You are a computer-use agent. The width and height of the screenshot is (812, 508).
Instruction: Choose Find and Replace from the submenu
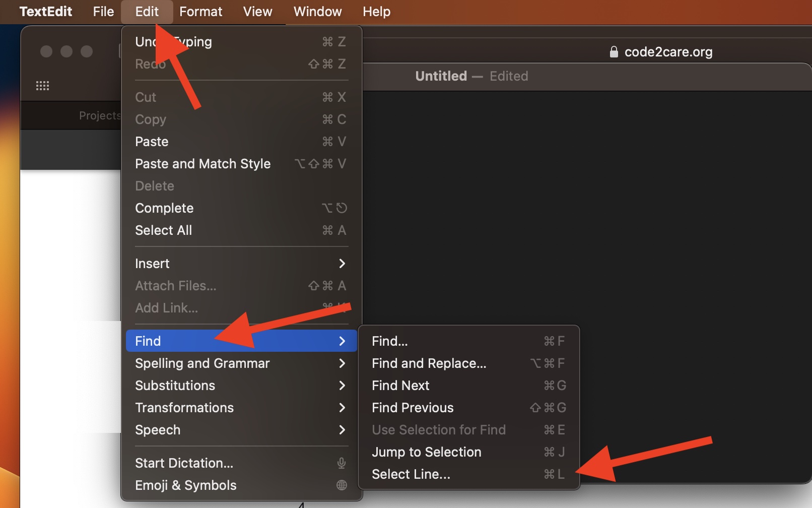click(429, 363)
